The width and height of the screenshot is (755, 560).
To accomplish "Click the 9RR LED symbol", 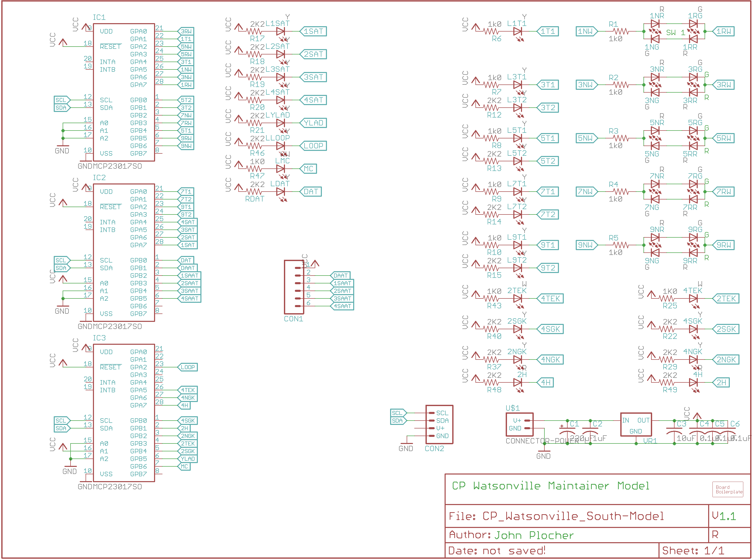I will pos(693,253).
